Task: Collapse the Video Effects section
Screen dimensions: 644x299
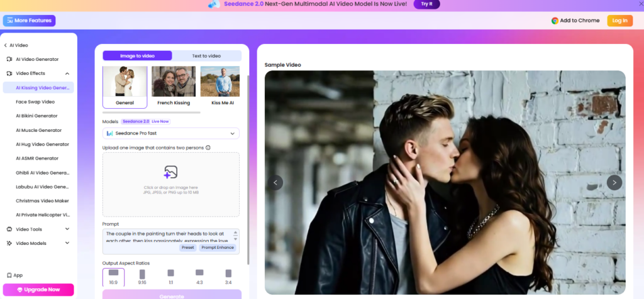Action: [x=67, y=73]
